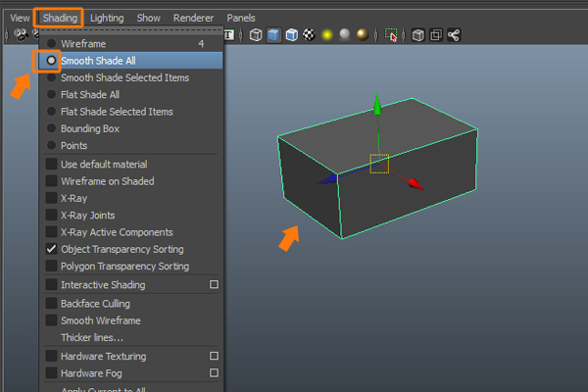This screenshot has width=588, height=392.
Task: Enable the yellow use all lights icon
Action: tap(326, 35)
